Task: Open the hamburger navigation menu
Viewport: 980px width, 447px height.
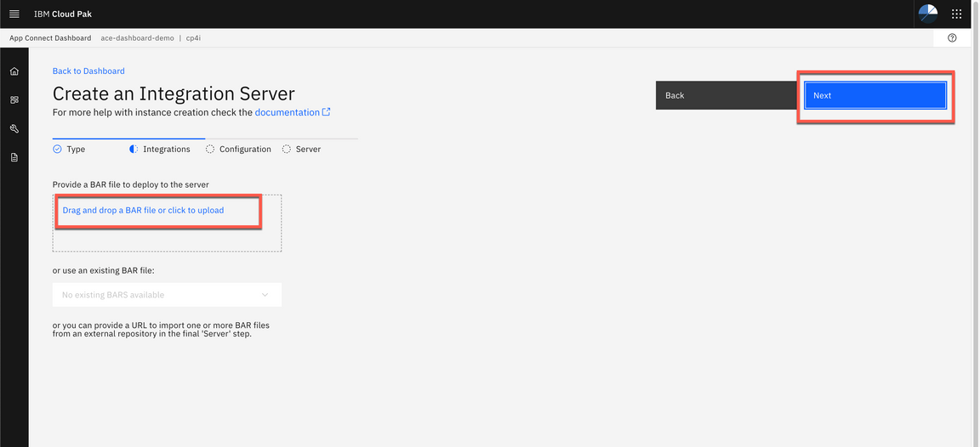Action: coord(14,14)
